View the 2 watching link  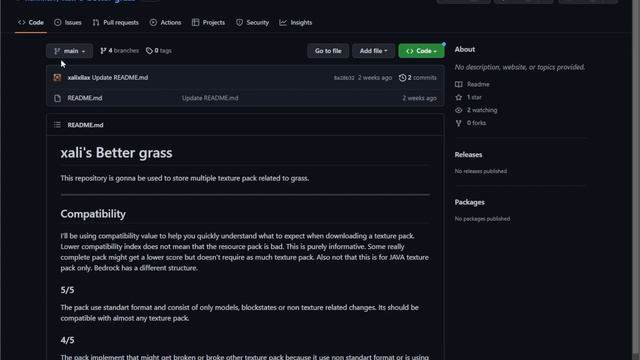pyautogui.click(x=482, y=110)
